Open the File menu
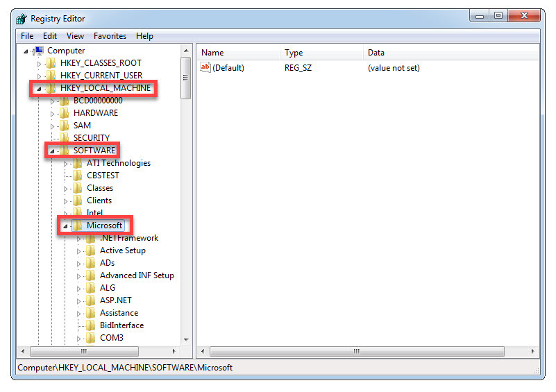Image resolution: width=556 pixels, height=392 pixels. click(27, 36)
